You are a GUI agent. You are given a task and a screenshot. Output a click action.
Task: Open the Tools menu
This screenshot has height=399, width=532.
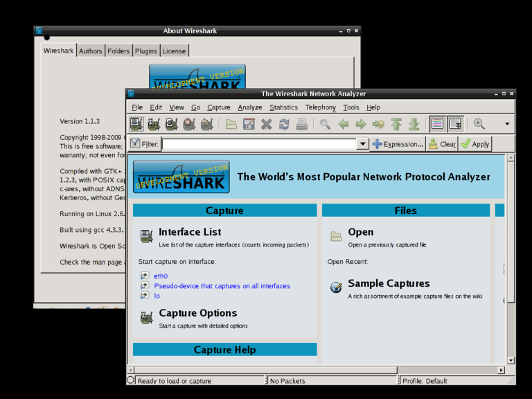[351, 107]
